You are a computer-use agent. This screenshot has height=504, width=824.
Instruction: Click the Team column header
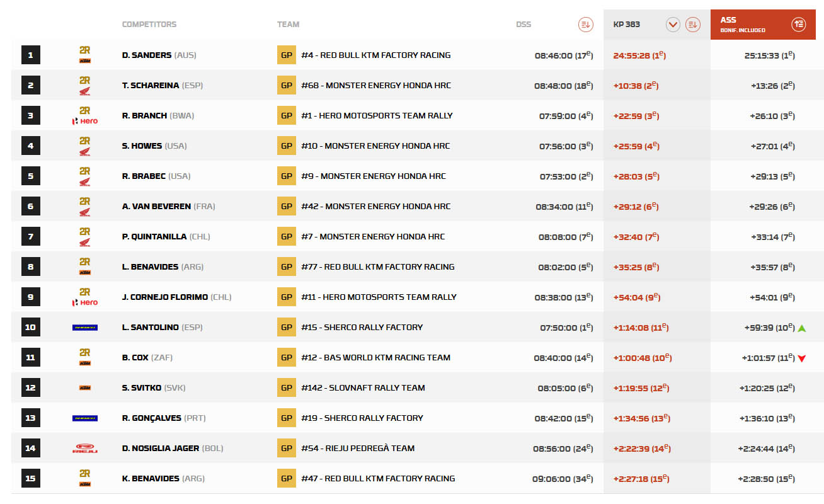tap(288, 25)
